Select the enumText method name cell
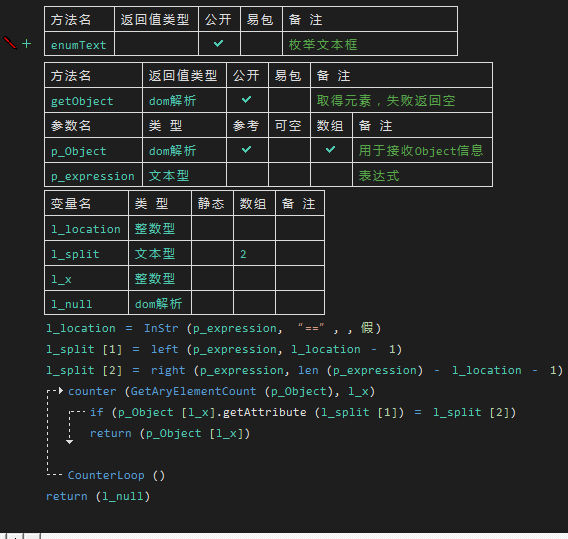Screen dimensions: 568x539 click(x=79, y=44)
